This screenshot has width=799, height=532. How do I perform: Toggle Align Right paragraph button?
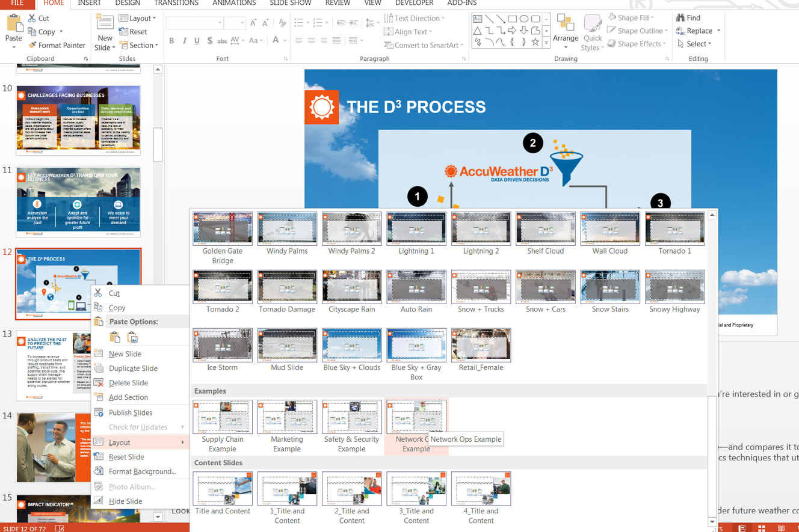point(324,41)
